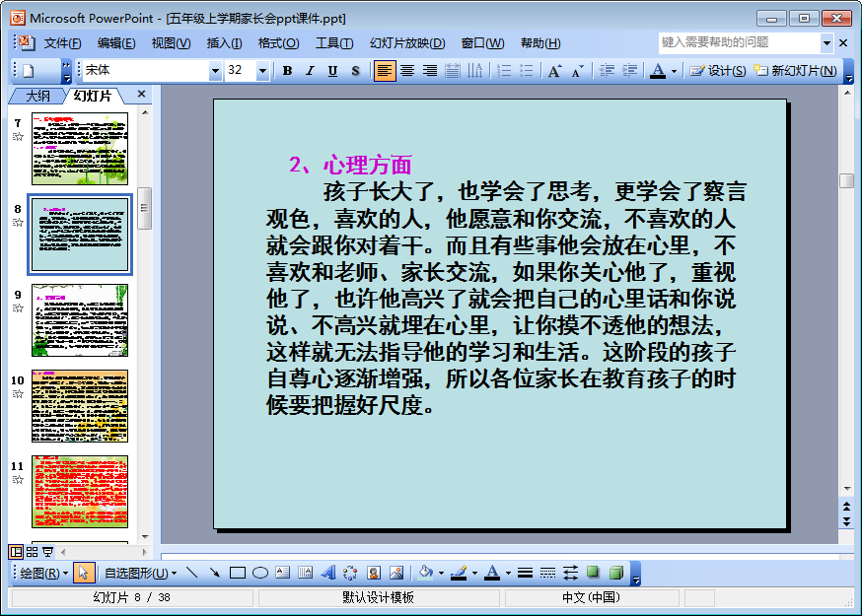This screenshot has width=862, height=616.
Task: Open the 文件(F) menu
Action: coord(62,43)
